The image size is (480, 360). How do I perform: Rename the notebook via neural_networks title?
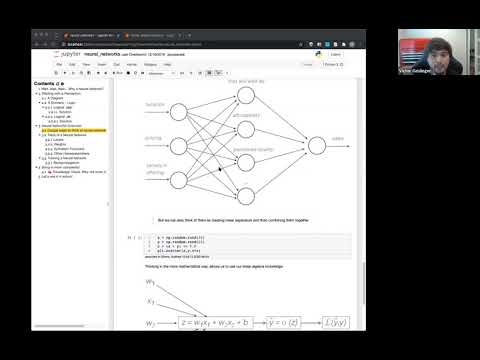(x=102, y=54)
